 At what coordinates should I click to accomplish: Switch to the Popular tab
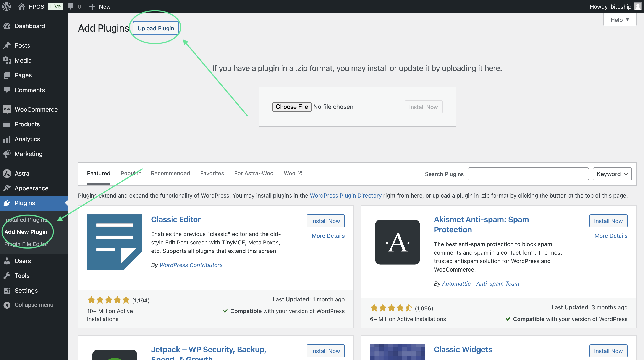[x=131, y=173]
